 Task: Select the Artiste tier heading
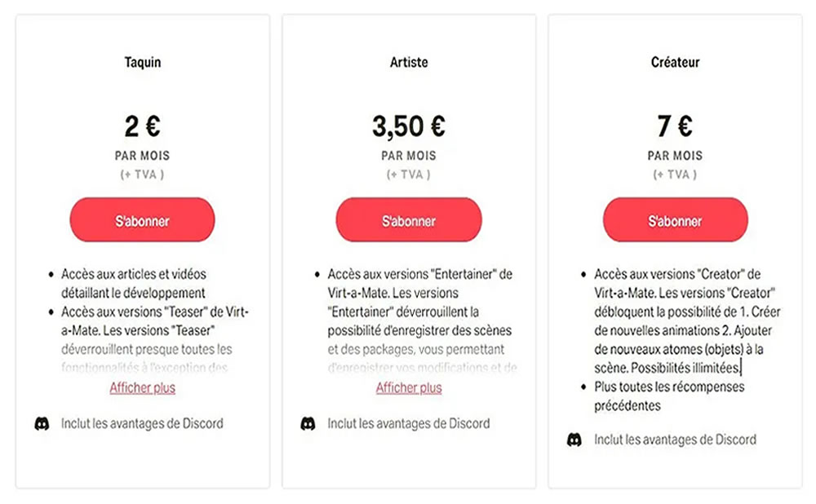(x=409, y=63)
